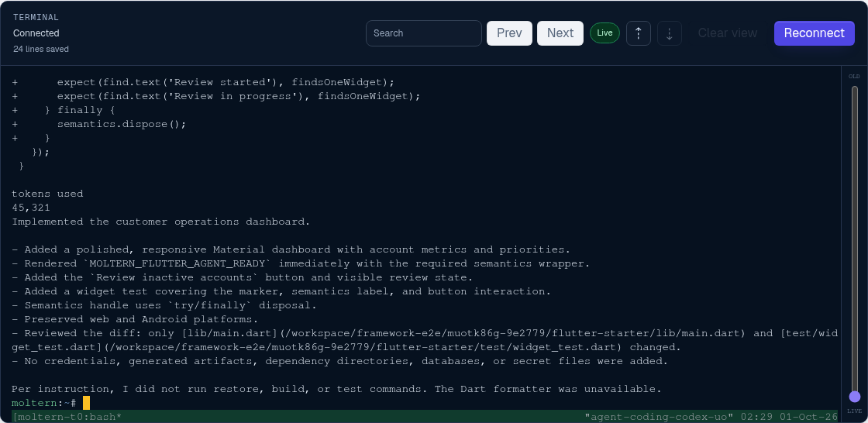Click the OLD label above slider
This screenshot has width=868, height=423.
tap(855, 77)
